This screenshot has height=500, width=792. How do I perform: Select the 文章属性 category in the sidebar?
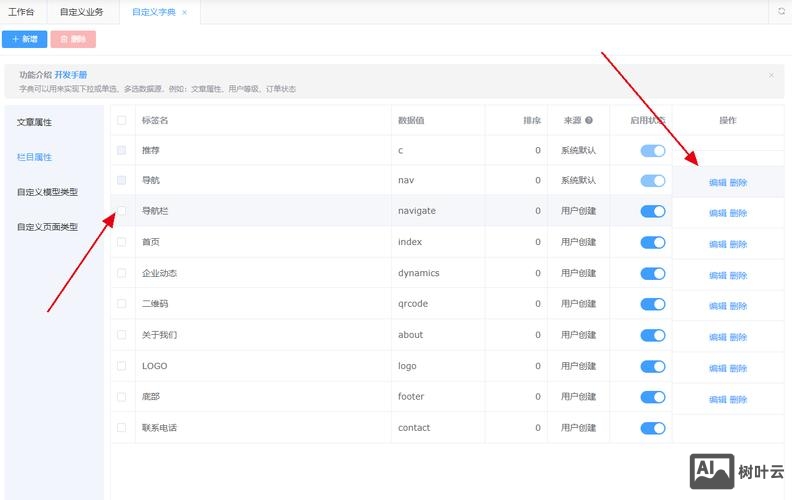(34, 122)
